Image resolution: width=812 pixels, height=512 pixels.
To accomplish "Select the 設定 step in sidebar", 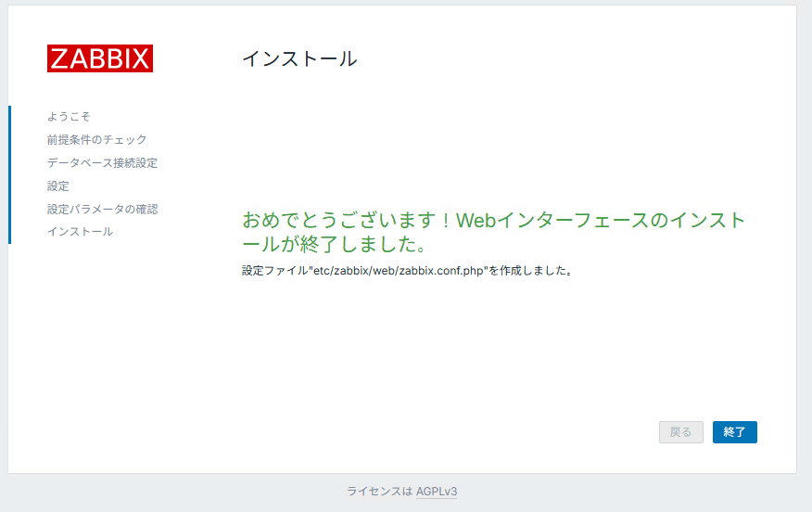I will [x=58, y=186].
